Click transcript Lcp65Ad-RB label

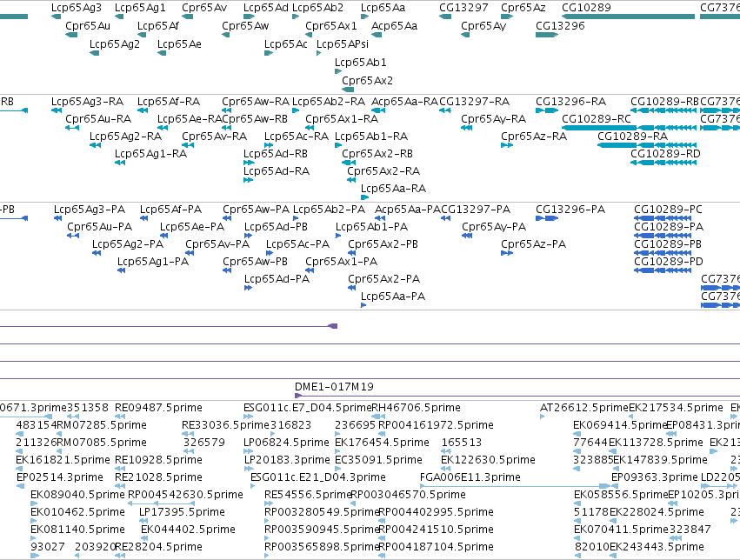coord(276,154)
